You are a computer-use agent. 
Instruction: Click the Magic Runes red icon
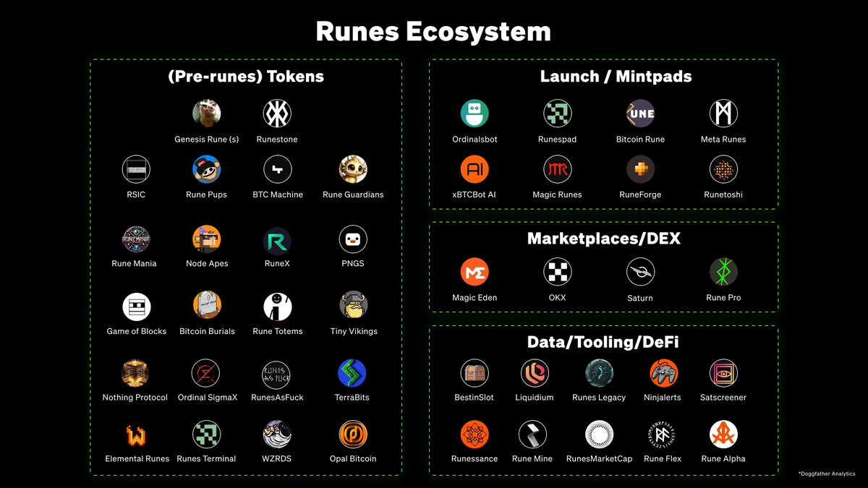tap(558, 169)
